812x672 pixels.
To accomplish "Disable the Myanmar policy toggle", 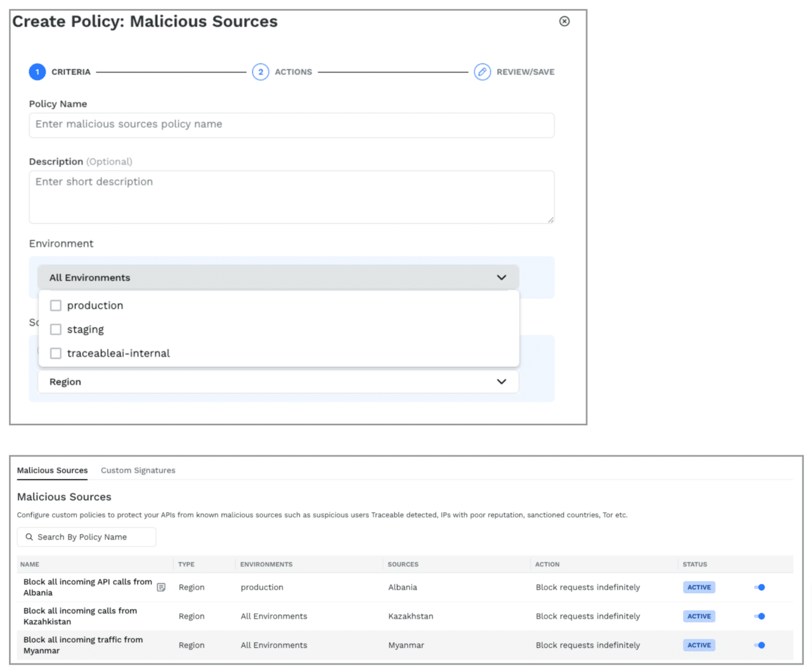I will click(x=759, y=645).
